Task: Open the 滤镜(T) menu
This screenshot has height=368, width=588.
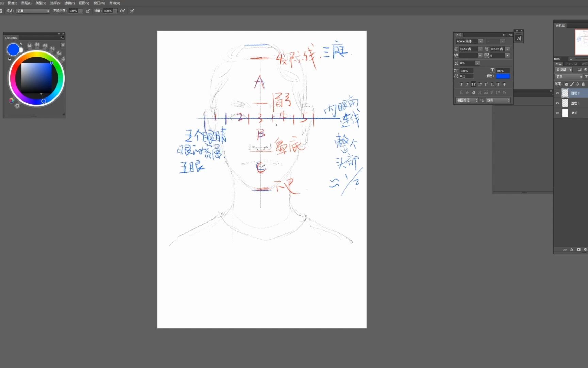Action: pos(69,3)
